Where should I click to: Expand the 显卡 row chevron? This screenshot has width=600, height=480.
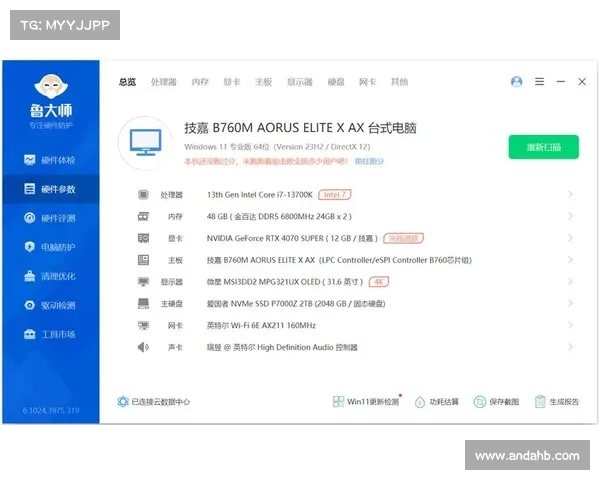pos(570,238)
